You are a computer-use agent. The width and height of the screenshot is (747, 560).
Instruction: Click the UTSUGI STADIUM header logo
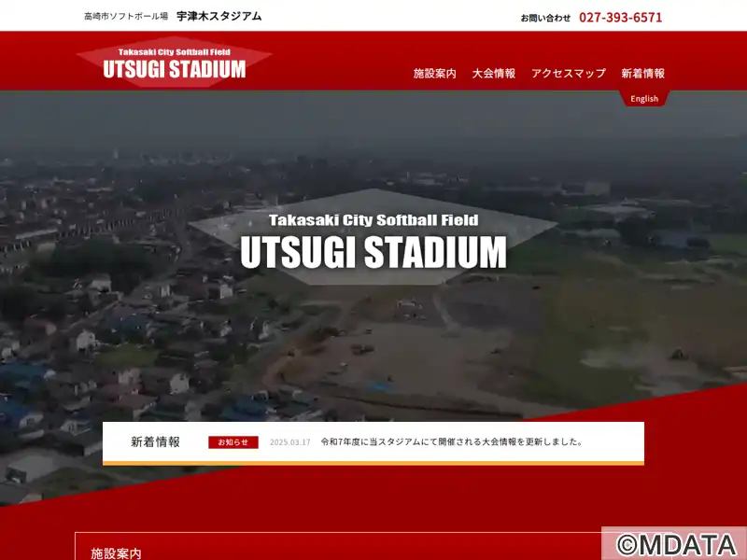coord(175,63)
